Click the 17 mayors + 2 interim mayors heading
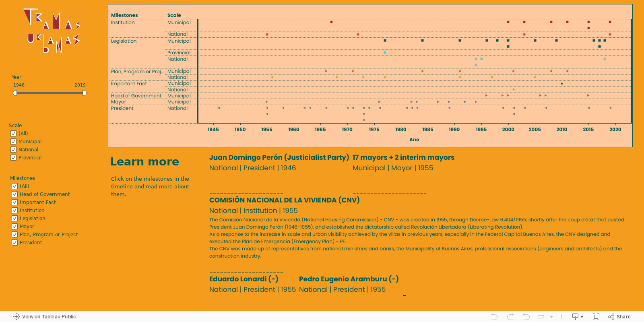Viewport: 644px width, 322px height. (x=403, y=157)
